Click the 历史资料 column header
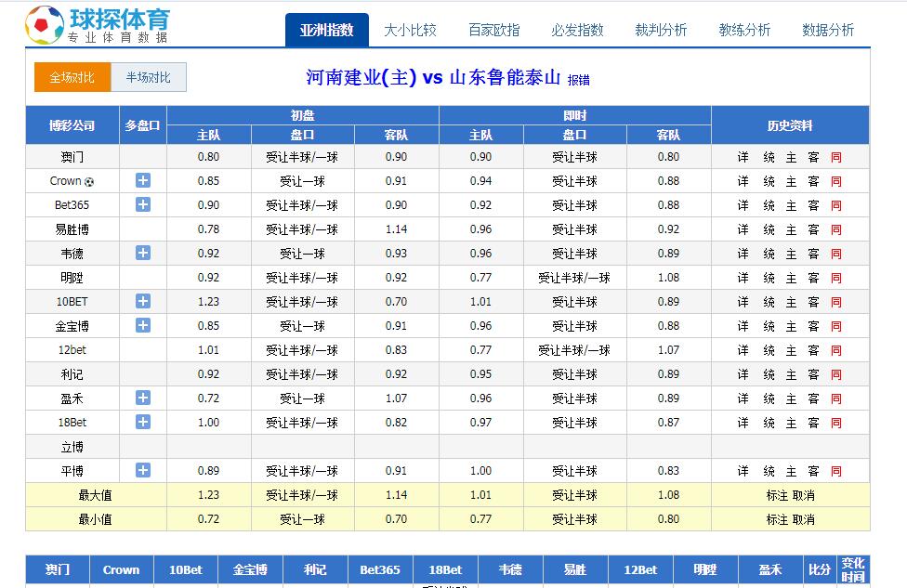Screen dimensions: 907x588 (x=790, y=124)
